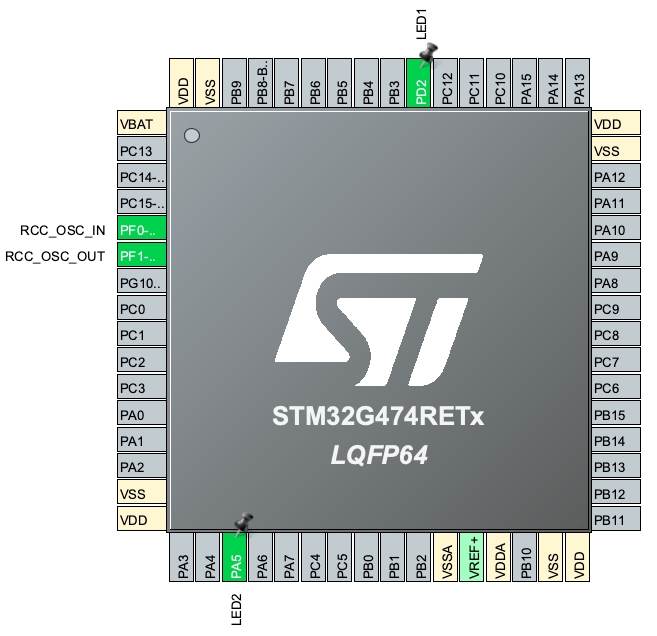
Task: Select the green PD2 pin
Action: tap(421, 83)
